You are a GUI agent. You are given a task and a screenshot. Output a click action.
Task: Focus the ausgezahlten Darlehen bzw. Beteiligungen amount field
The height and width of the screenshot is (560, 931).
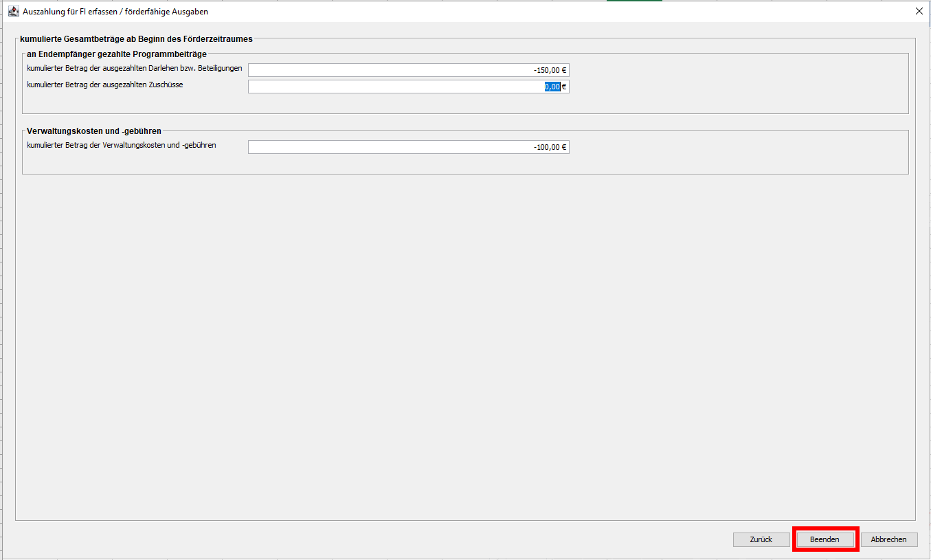[408, 70]
